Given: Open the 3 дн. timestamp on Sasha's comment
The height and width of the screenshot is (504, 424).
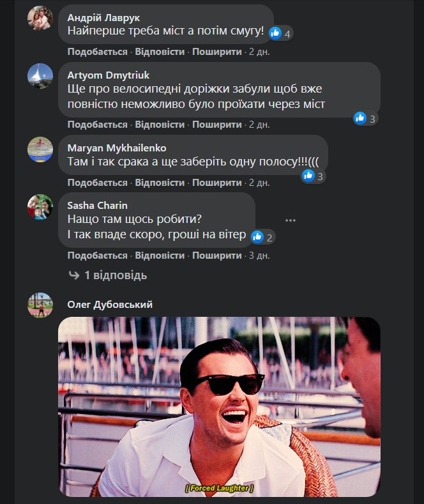Looking at the screenshot, I should coord(259,256).
